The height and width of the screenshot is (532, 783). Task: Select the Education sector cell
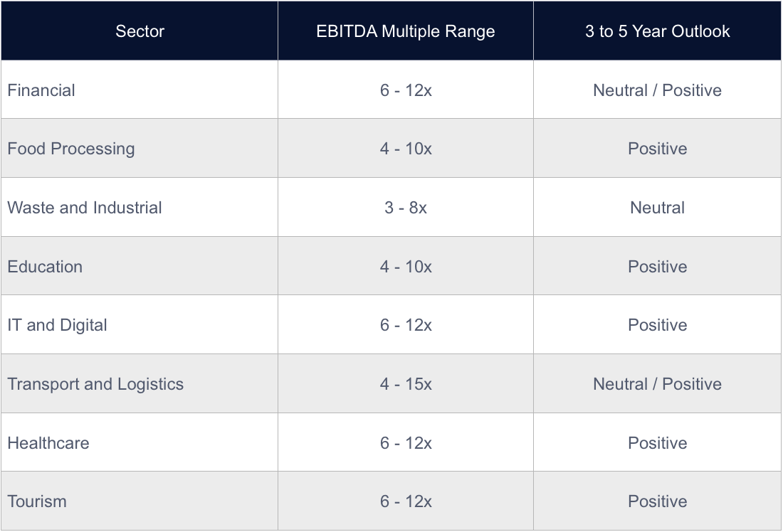pyautogui.click(x=45, y=267)
